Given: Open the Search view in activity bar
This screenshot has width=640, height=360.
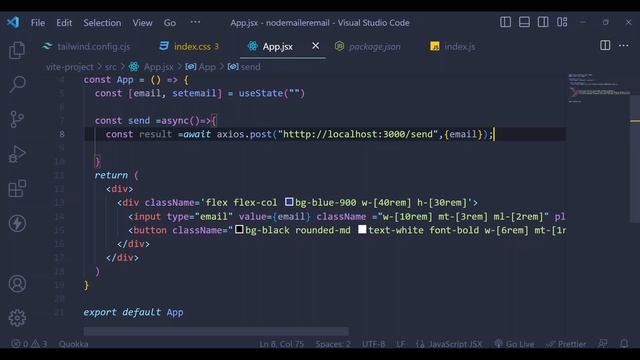Looking at the screenshot, I should [x=17, y=84].
